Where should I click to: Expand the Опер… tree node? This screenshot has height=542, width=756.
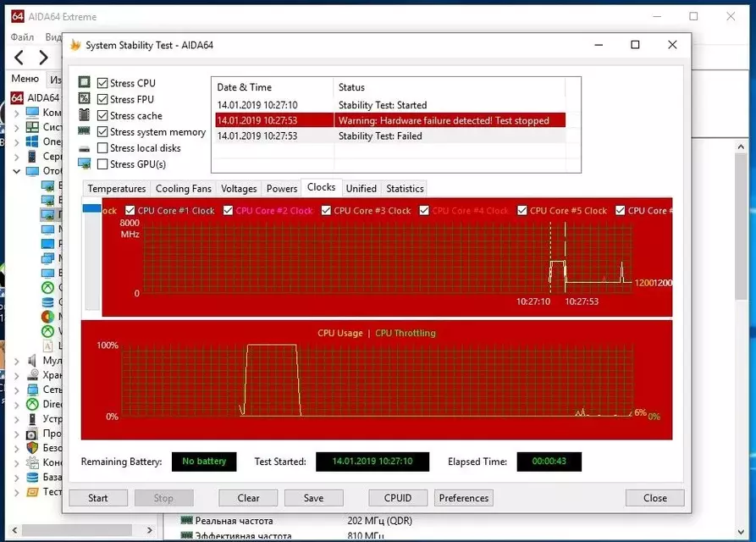pos(16,142)
